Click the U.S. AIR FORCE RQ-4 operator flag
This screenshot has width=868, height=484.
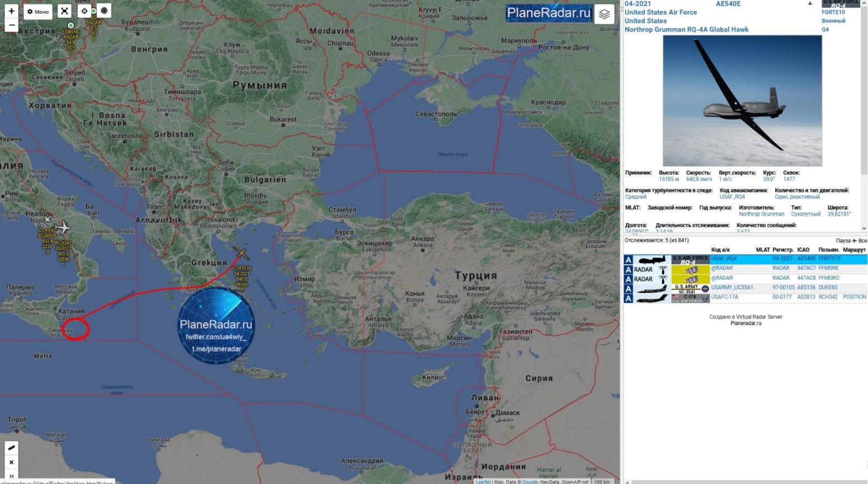pos(690,260)
